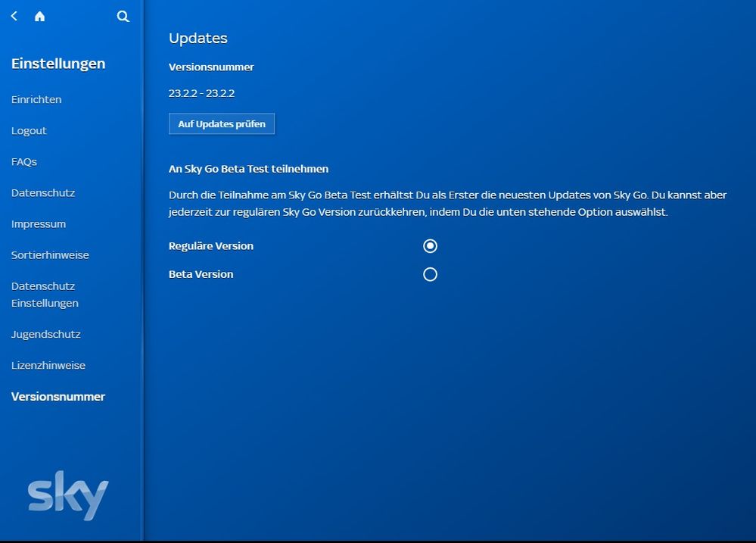This screenshot has width=756, height=543.
Task: Open the Datenschutz page
Action: tap(43, 193)
